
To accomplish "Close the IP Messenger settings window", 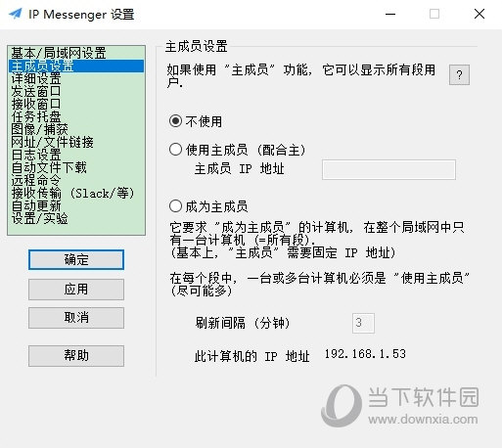I will click(479, 14).
